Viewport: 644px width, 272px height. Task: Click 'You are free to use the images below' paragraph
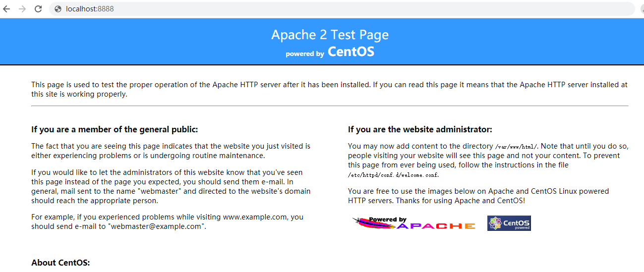(x=478, y=196)
